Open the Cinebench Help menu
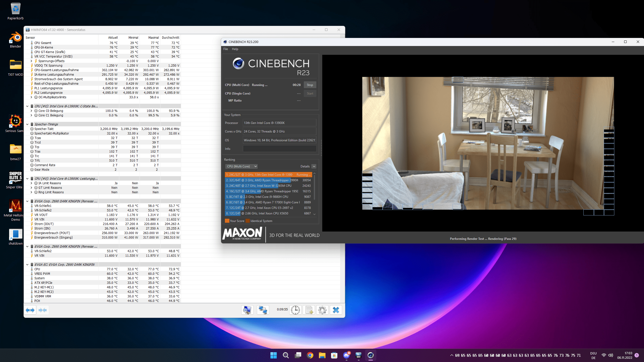The width and height of the screenshot is (644, 362). [235, 49]
